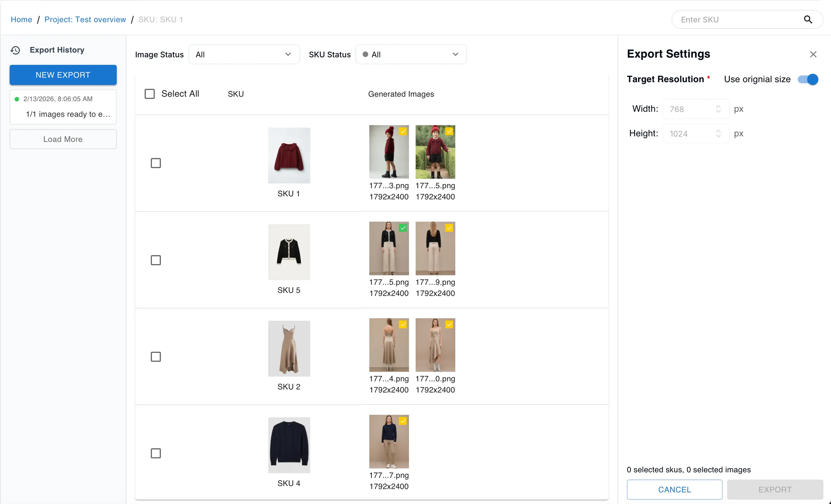The width and height of the screenshot is (831, 504).
Task: Open the 2/13/2026 export history entry
Action: coord(63,107)
